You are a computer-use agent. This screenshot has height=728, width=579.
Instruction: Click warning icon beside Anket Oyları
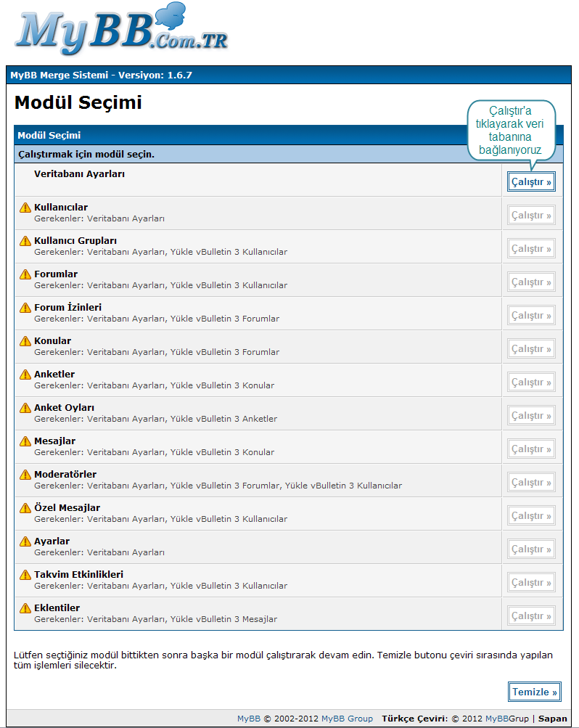25,408
